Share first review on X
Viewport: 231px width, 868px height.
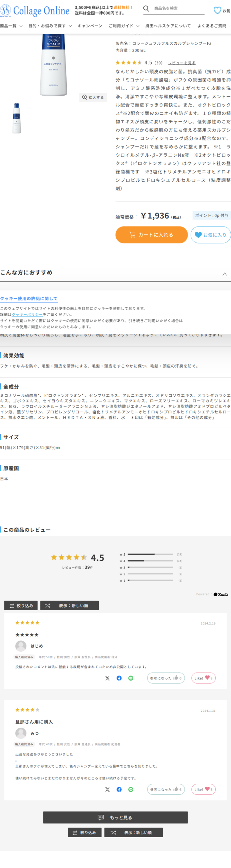[108, 678]
